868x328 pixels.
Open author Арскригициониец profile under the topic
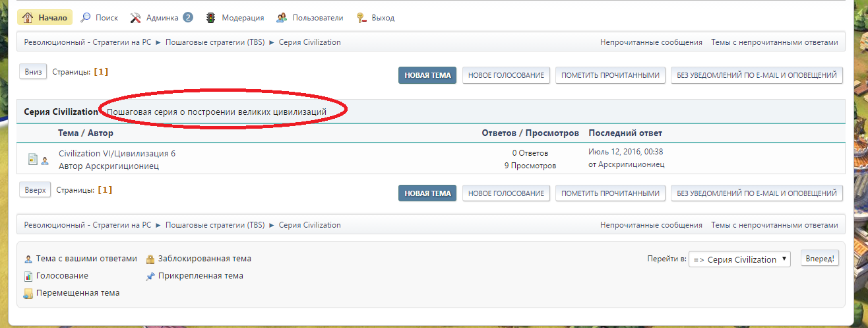(122, 166)
